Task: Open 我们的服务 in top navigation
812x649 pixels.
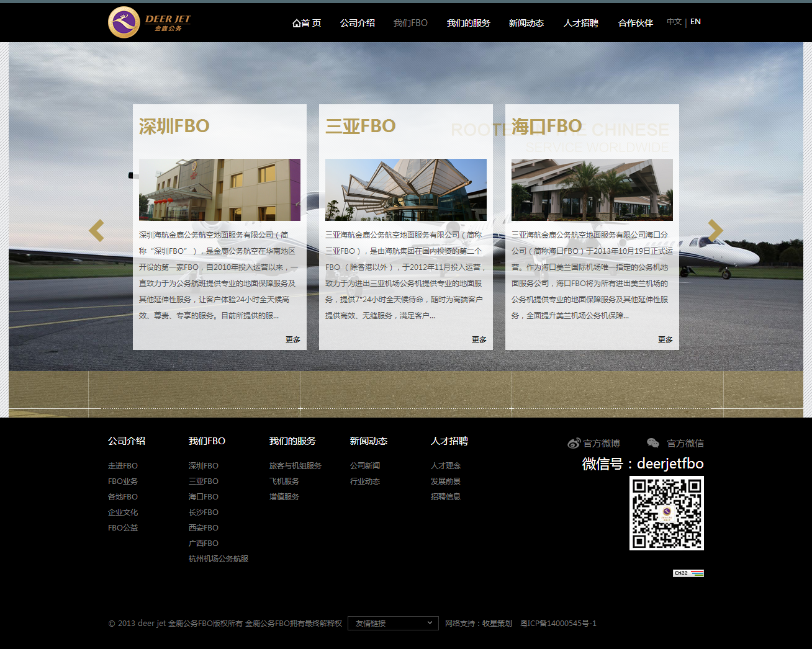Action: click(469, 23)
